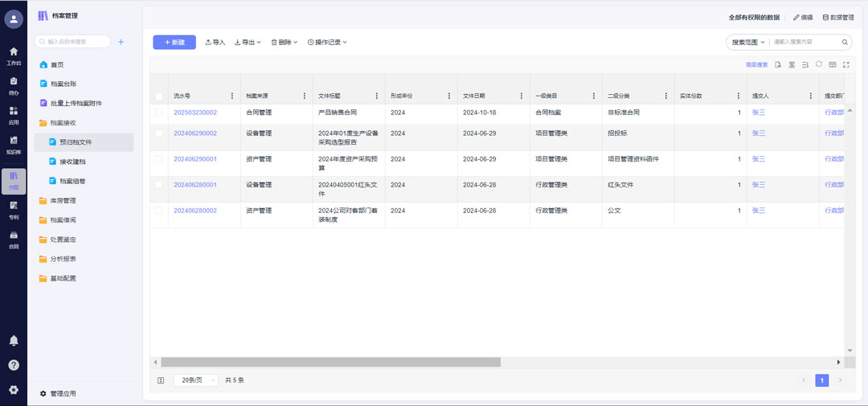Click the plus icon beside sidebar search
This screenshot has width=868, height=406.
[x=121, y=42]
